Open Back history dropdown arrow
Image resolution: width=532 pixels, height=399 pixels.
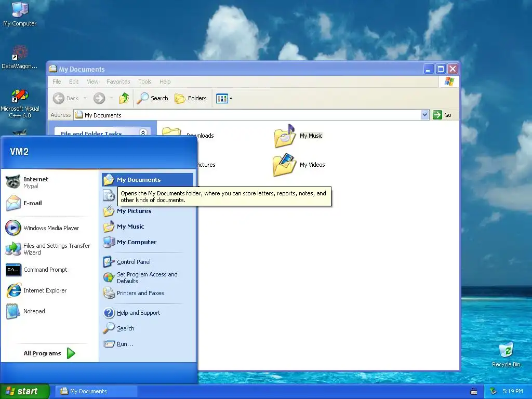pyautogui.click(x=85, y=98)
